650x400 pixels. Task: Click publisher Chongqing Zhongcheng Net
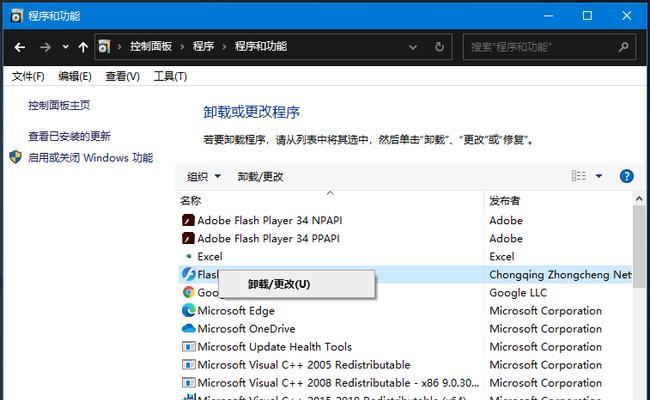tap(560, 274)
